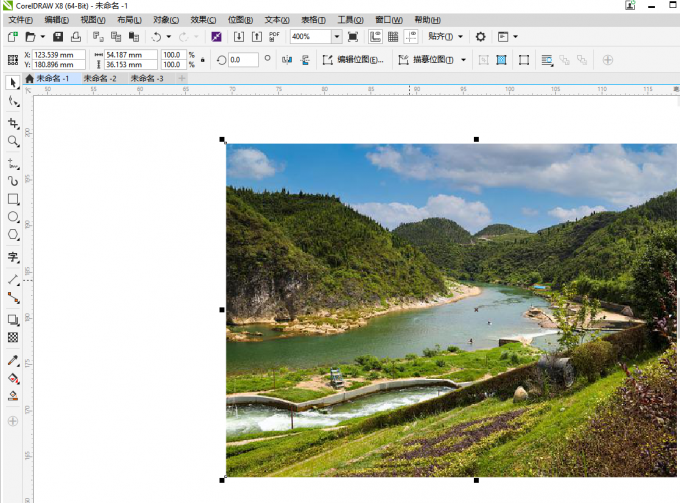680x503 pixels.
Task: Click the X position input field
Action: click(x=58, y=55)
